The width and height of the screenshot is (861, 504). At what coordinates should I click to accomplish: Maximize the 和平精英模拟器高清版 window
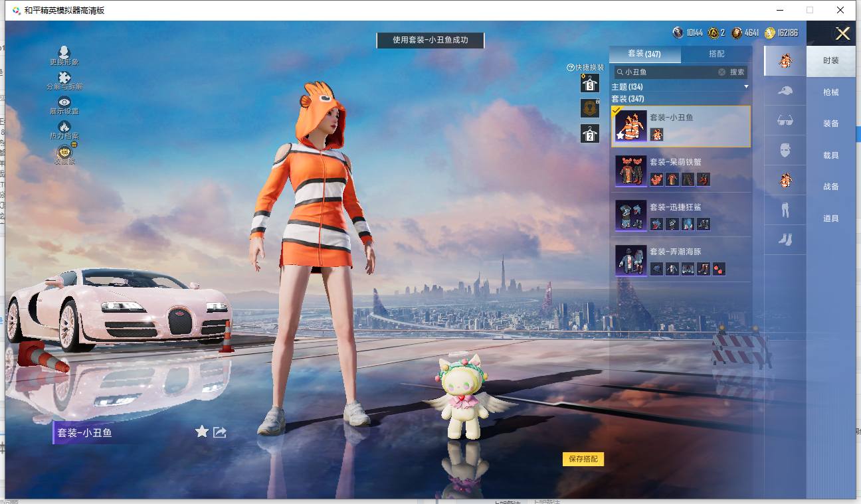pyautogui.click(x=809, y=10)
